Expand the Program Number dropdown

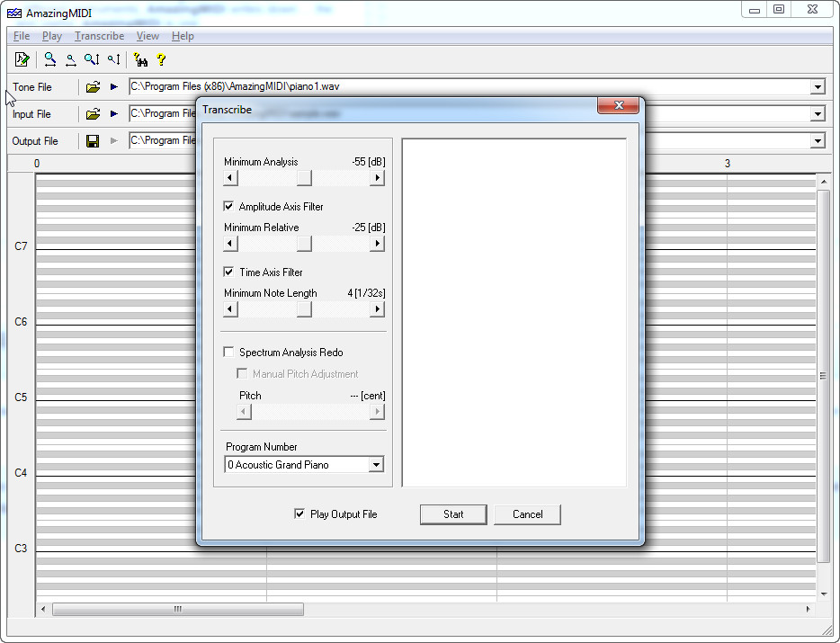(376, 465)
